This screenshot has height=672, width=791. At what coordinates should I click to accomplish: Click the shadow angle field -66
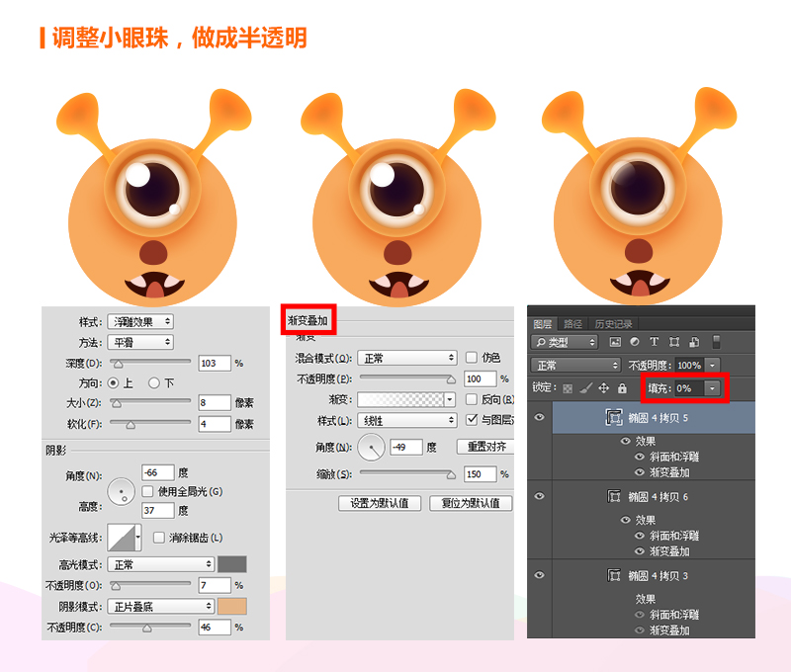(x=158, y=472)
